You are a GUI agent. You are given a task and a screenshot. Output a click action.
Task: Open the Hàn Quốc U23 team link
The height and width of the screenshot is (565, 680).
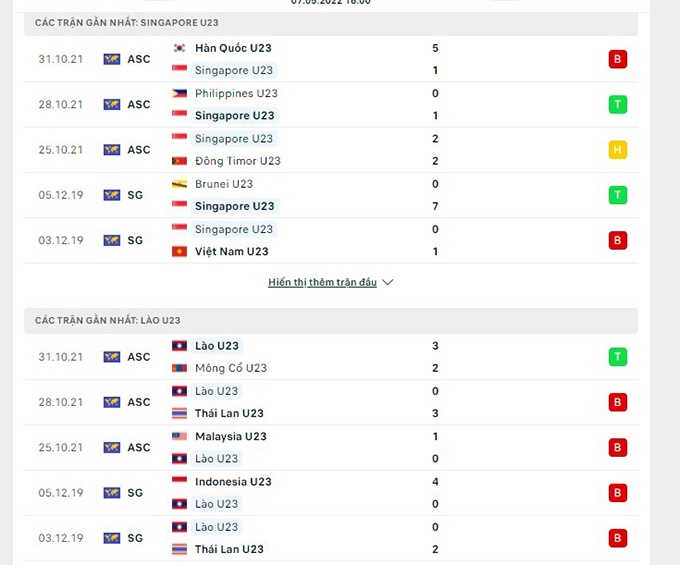tap(233, 48)
